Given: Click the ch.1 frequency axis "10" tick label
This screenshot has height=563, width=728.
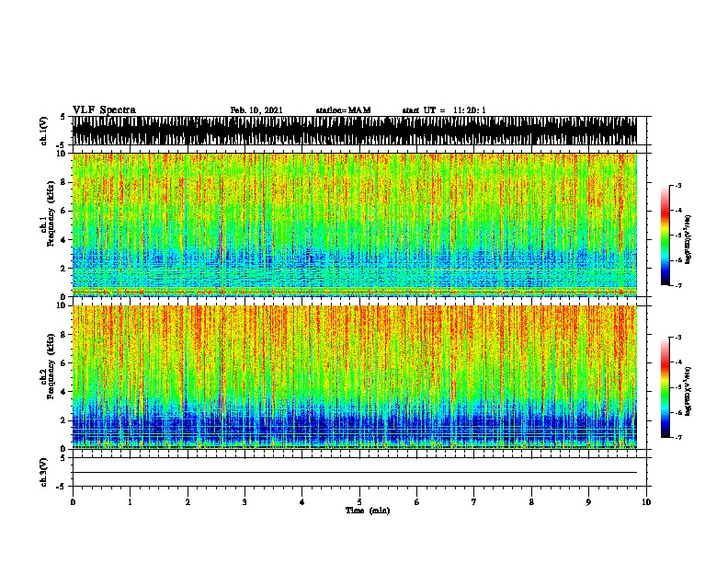Looking at the screenshot, I should click(63, 154).
